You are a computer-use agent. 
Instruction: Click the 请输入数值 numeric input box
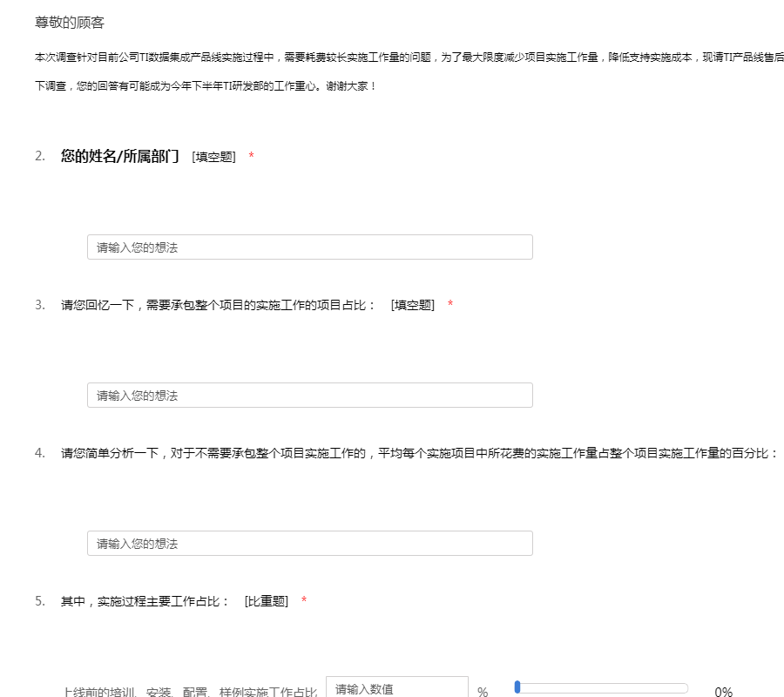(x=396, y=688)
